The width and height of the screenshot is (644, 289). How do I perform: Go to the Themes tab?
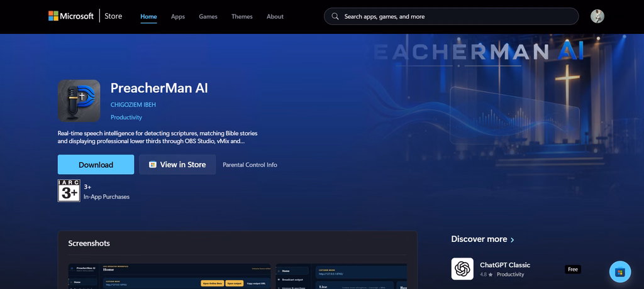point(242,17)
